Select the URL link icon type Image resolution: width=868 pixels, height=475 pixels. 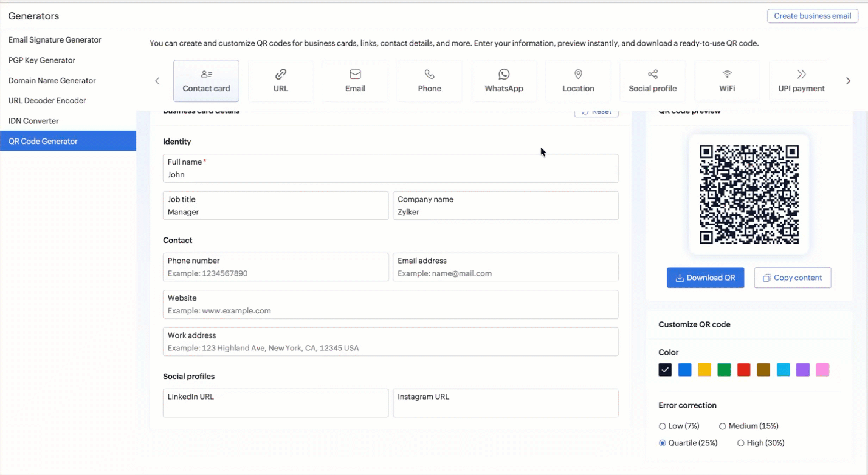[x=281, y=81]
